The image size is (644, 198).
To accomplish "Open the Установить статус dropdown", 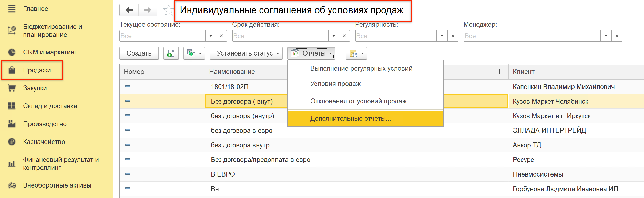I will (246, 53).
